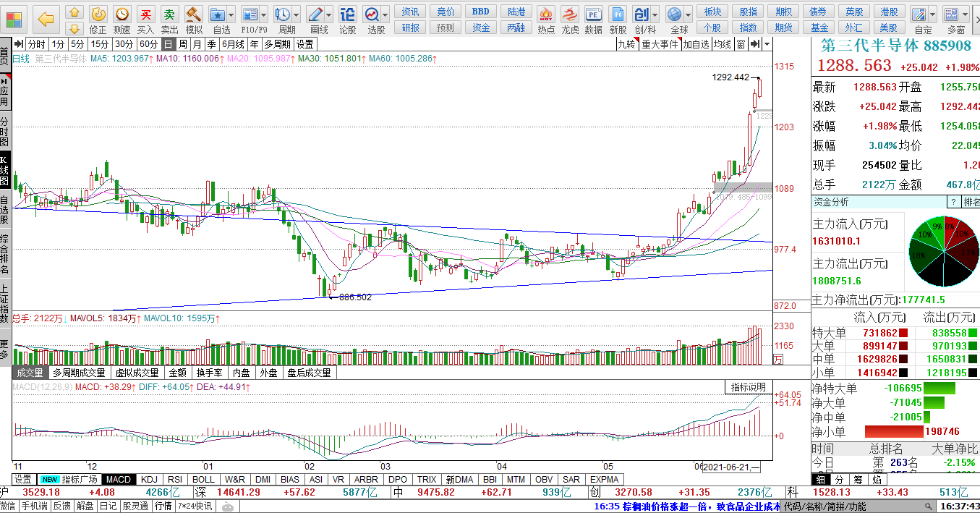Expand the 选股 stock screener dropdown arrow
The height and width of the screenshot is (513, 980).
pyautogui.click(x=385, y=14)
